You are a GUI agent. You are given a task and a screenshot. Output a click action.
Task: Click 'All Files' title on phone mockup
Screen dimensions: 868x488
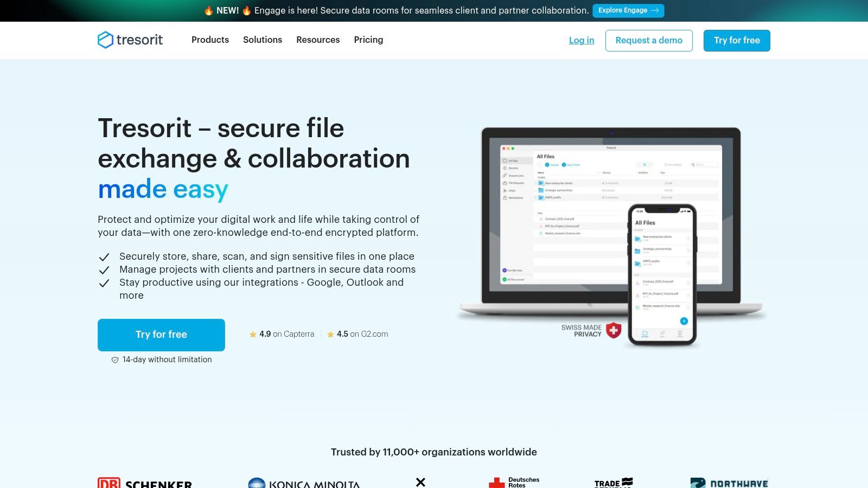645,223
